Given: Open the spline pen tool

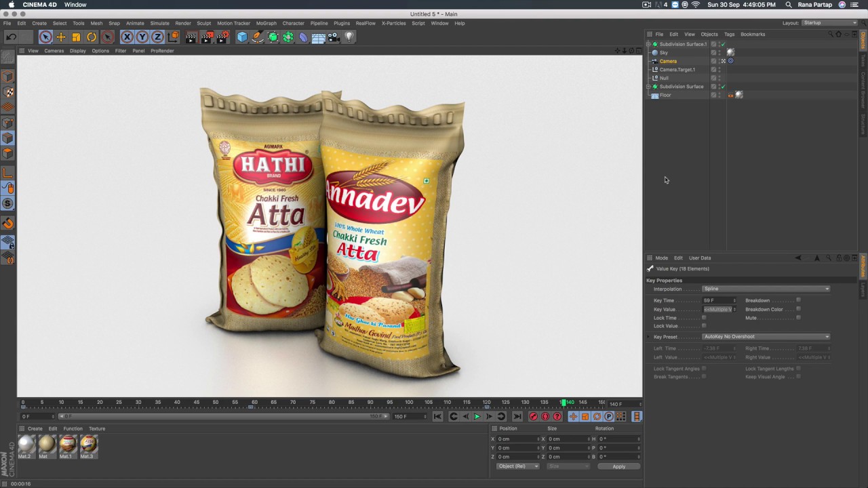Looking at the screenshot, I should (258, 37).
